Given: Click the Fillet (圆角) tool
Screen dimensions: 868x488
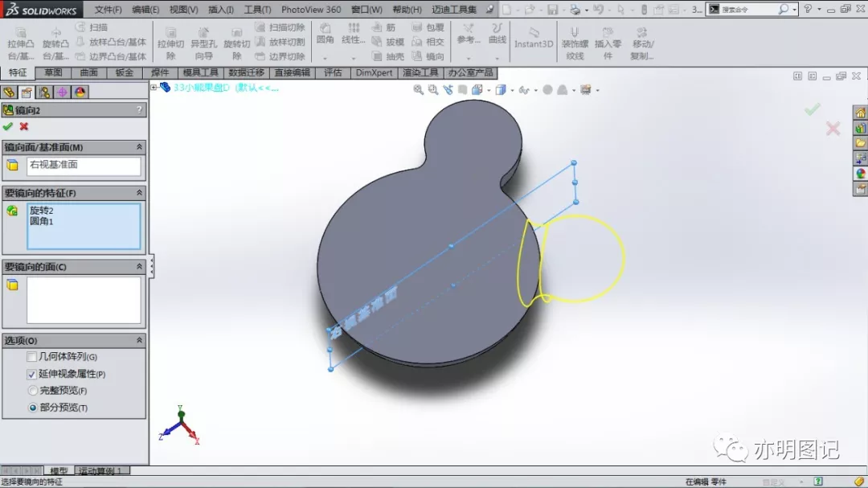Looking at the screenshot, I should coord(325,34).
